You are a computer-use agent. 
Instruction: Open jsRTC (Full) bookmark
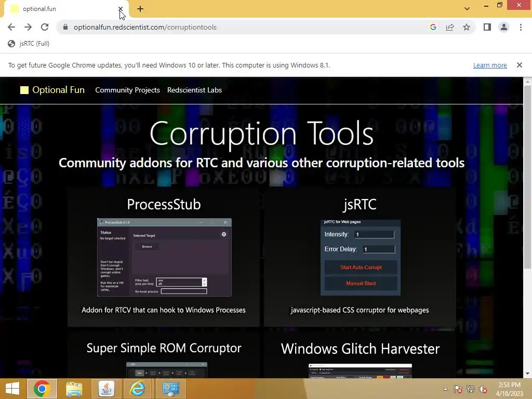pyautogui.click(x=29, y=44)
